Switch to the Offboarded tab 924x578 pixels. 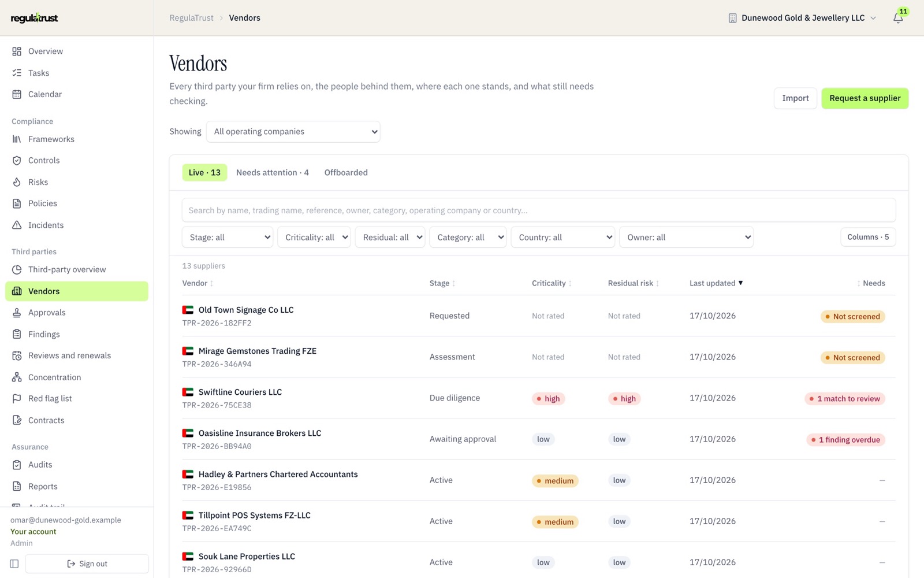(x=346, y=172)
